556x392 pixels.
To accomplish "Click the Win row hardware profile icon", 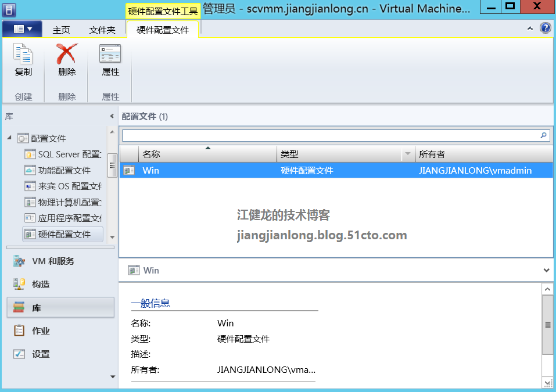I will coord(129,171).
